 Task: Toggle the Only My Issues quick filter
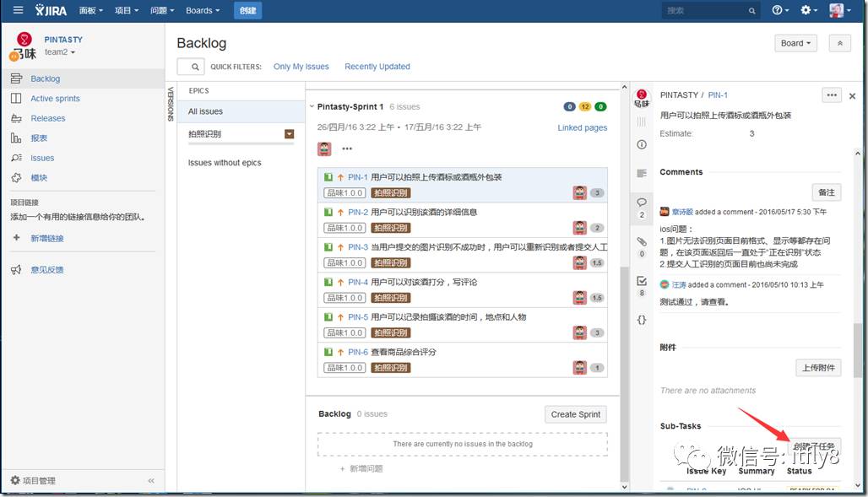coord(301,67)
